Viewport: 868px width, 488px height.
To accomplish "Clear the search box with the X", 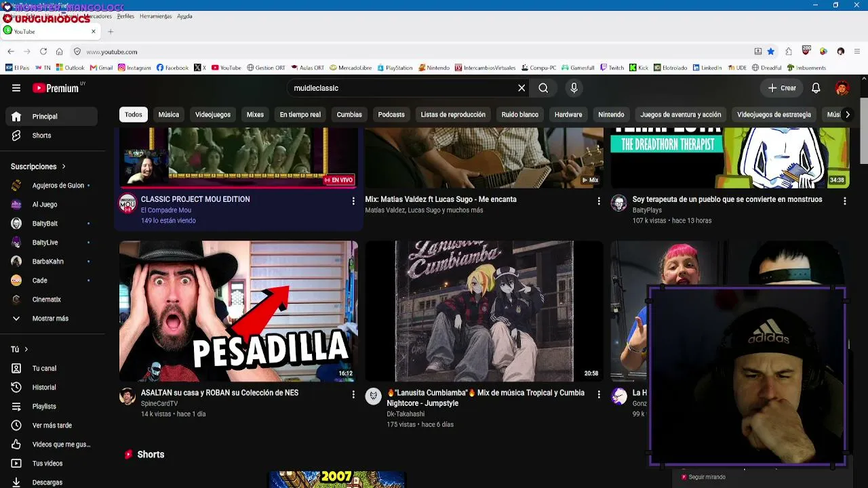I will [521, 88].
